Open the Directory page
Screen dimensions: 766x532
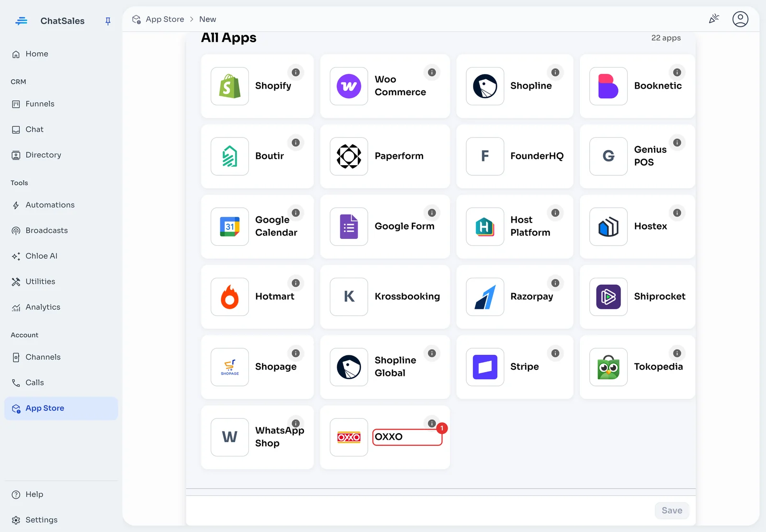pos(61,155)
